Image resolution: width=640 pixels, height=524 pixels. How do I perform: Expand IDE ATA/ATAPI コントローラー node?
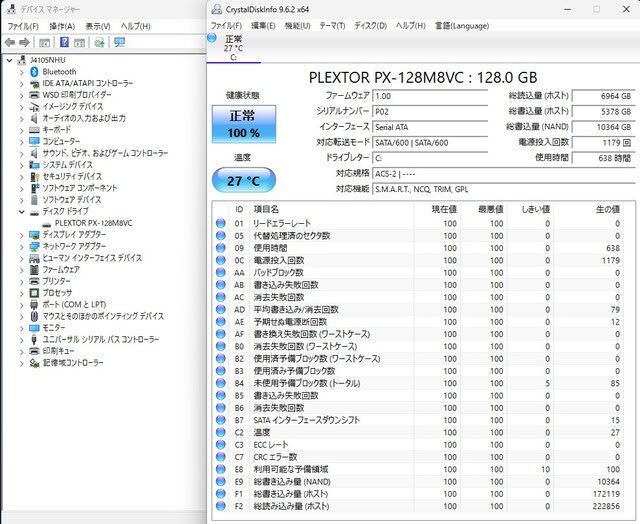click(22, 84)
